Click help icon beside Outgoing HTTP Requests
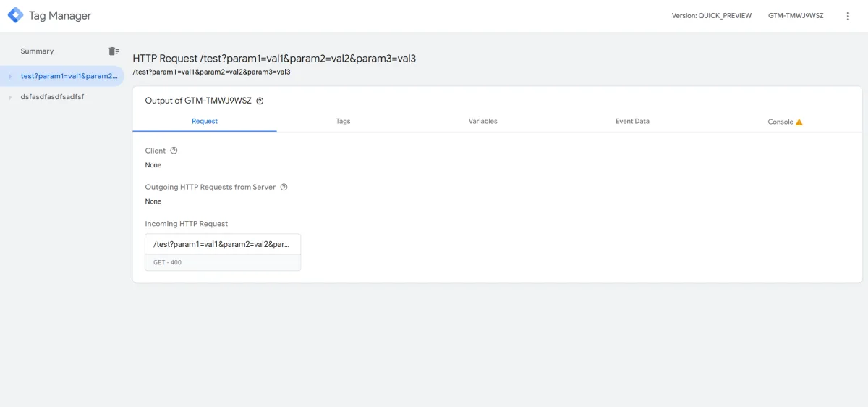This screenshot has height=407, width=868. [284, 187]
